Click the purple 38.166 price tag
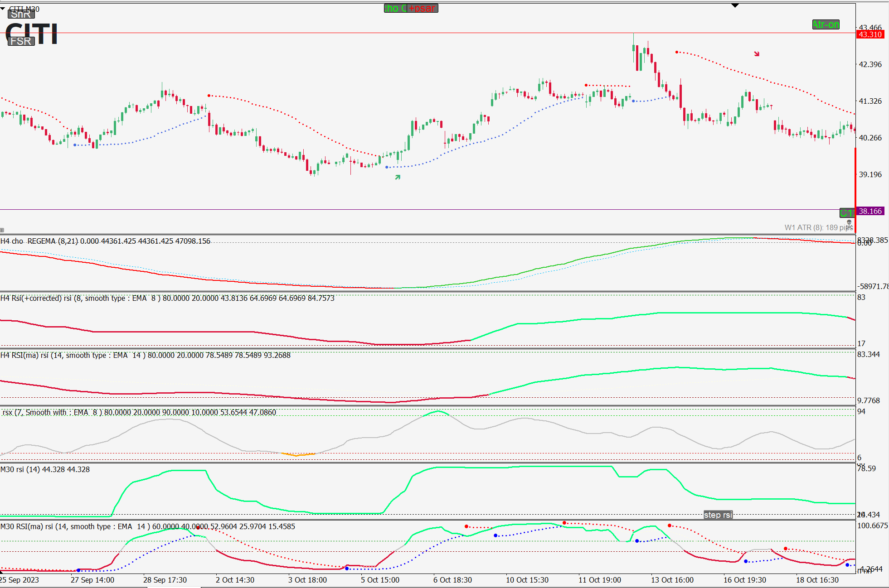889x588 pixels. (870, 211)
